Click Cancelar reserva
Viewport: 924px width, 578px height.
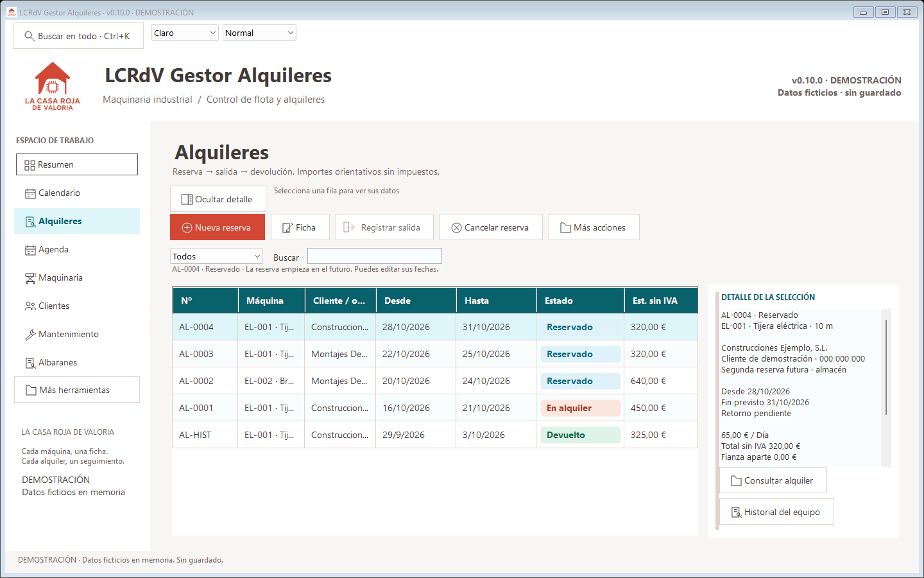pyautogui.click(x=491, y=227)
